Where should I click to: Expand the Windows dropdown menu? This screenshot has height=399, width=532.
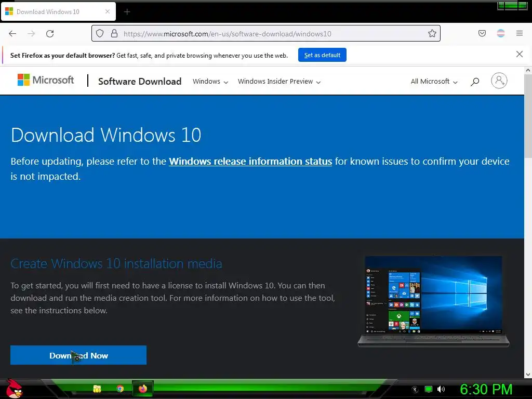[x=210, y=82]
